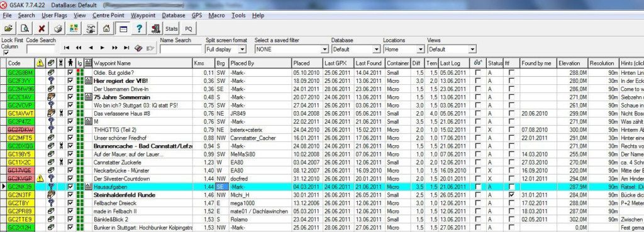Toggle ftf checkbox in Oldie. But goldie? row

511,72
